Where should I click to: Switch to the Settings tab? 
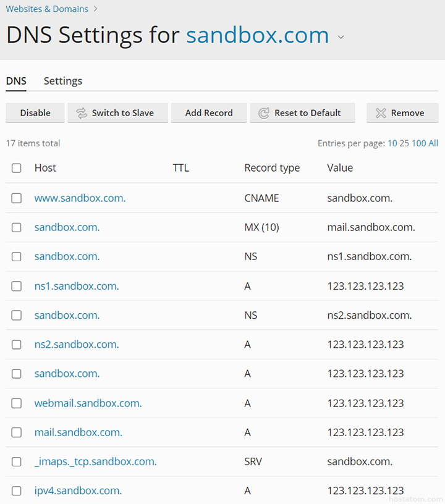[x=63, y=81]
